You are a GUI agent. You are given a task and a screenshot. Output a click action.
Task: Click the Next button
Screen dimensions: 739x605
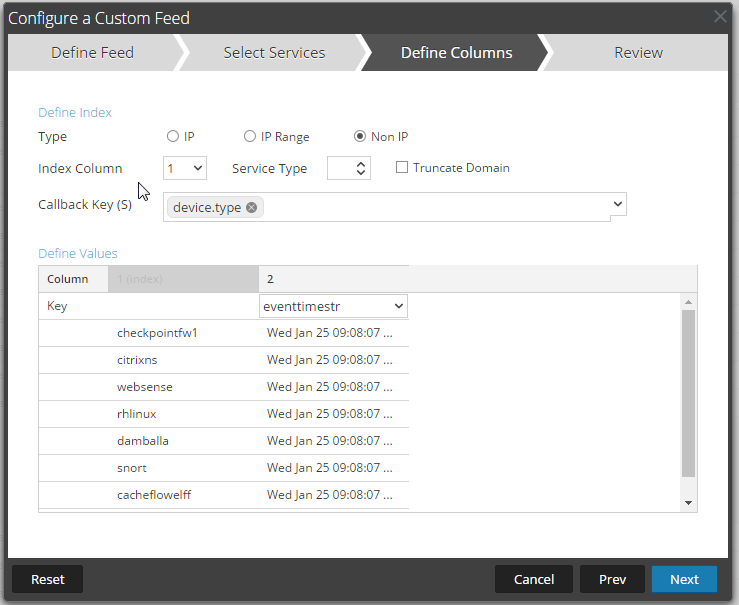coord(684,579)
